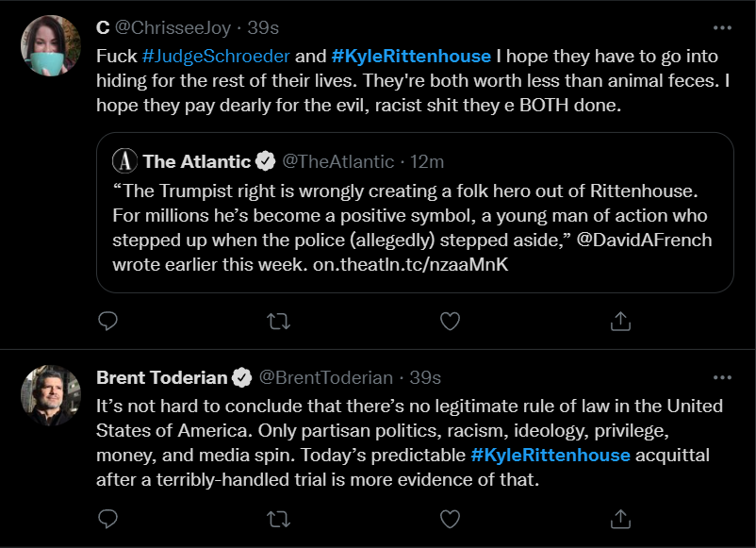Like the ChrisseeJoy tweet
The image size is (756, 548).
[450, 322]
